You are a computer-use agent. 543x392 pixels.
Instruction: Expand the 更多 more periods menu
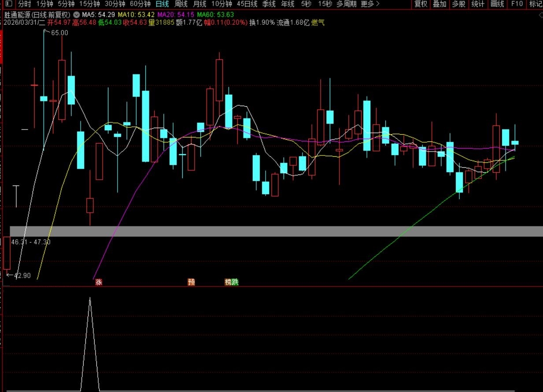click(370, 4)
